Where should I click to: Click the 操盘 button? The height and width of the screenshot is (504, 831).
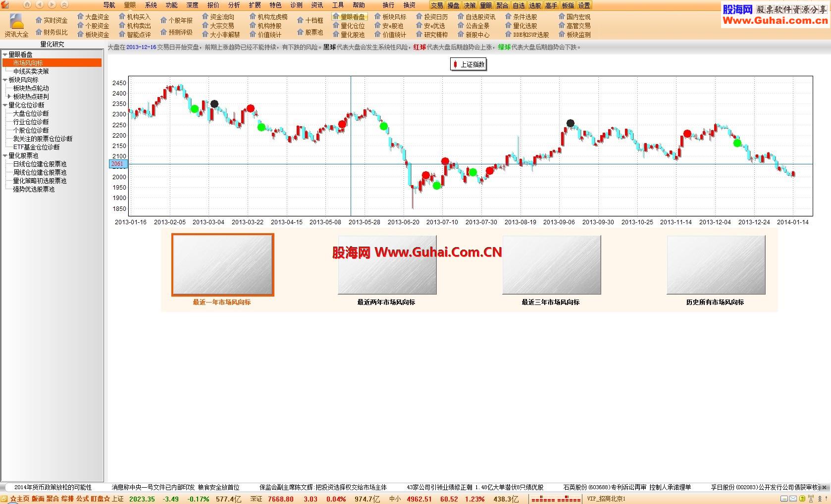point(453,5)
